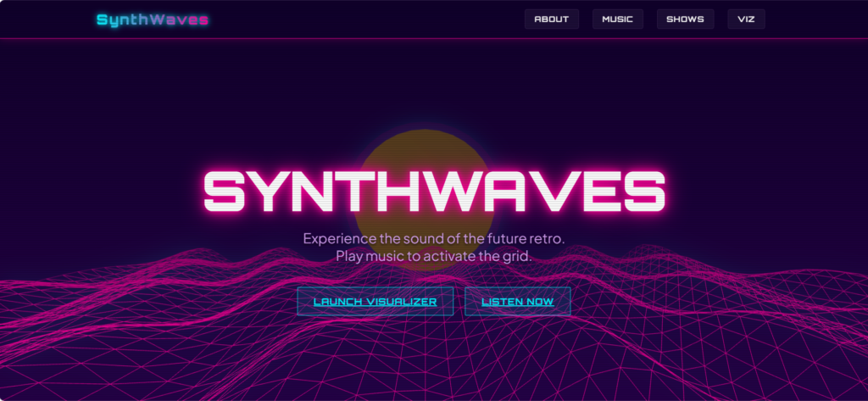Select the VIZ nav item

coord(746,19)
